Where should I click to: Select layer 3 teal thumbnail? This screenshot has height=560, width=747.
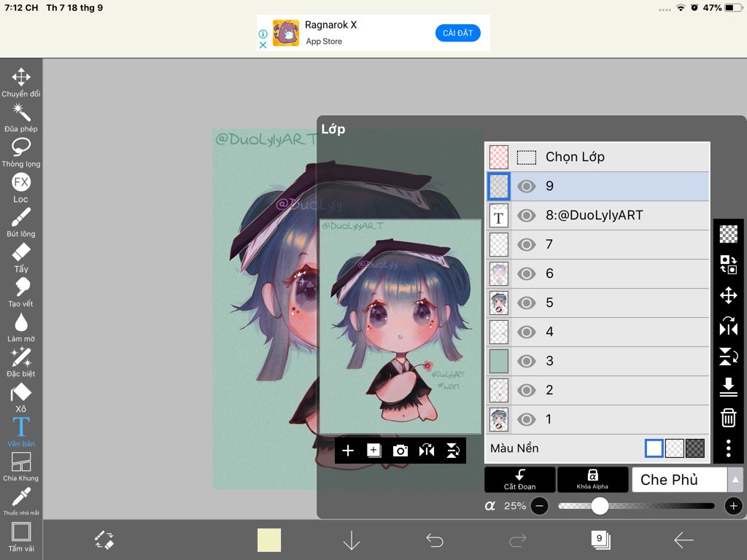(x=499, y=361)
